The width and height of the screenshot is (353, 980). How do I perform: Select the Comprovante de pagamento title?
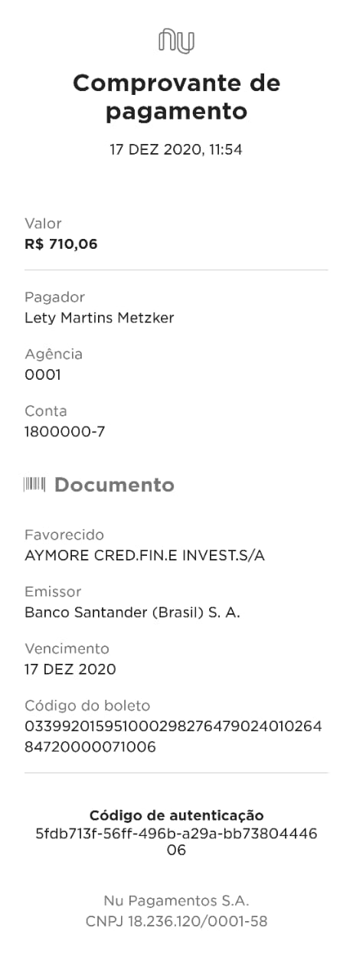(x=176, y=96)
